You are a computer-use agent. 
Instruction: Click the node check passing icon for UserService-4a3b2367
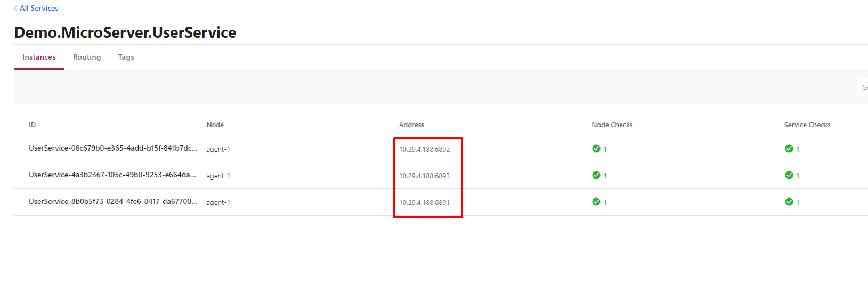pos(596,175)
